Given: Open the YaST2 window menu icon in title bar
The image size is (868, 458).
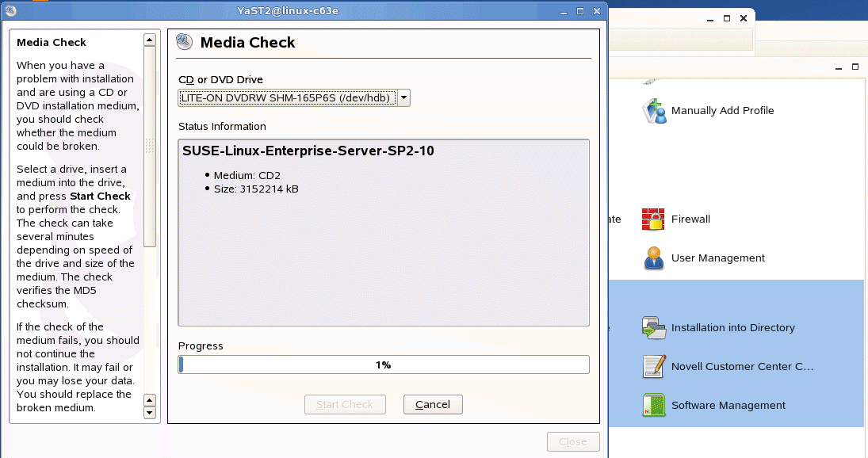Looking at the screenshot, I should click(x=10, y=10).
